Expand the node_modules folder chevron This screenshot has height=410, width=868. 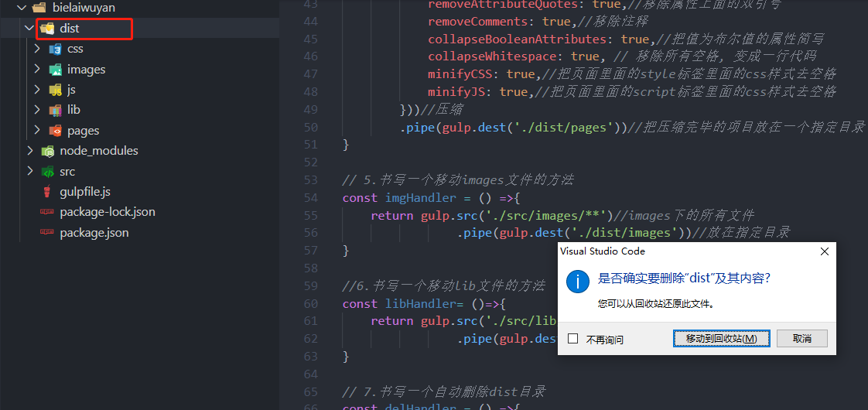pos(29,151)
